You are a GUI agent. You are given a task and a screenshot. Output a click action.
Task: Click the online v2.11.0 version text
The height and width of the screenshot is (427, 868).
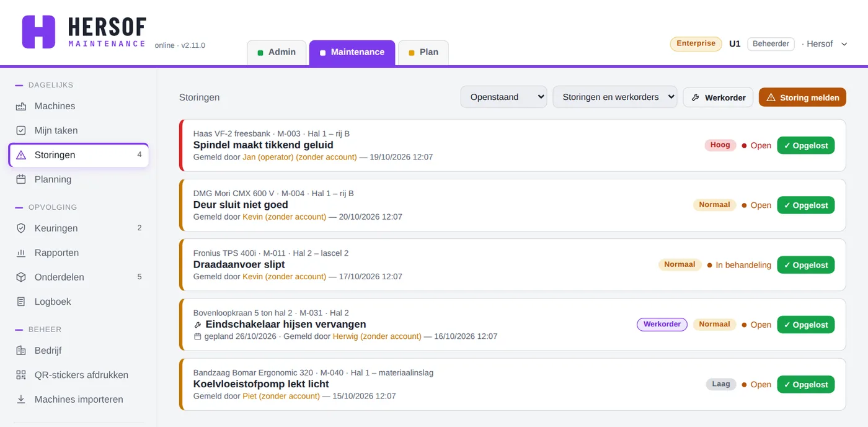pyautogui.click(x=180, y=45)
